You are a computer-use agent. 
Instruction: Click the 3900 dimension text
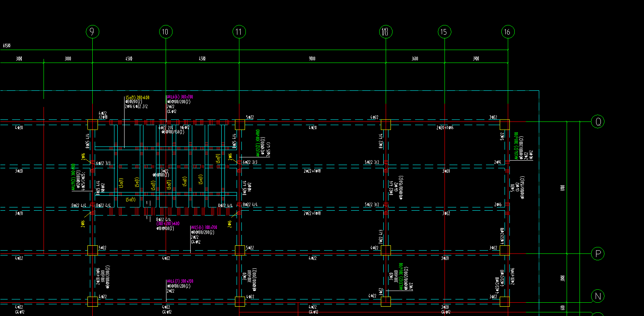coord(476,59)
